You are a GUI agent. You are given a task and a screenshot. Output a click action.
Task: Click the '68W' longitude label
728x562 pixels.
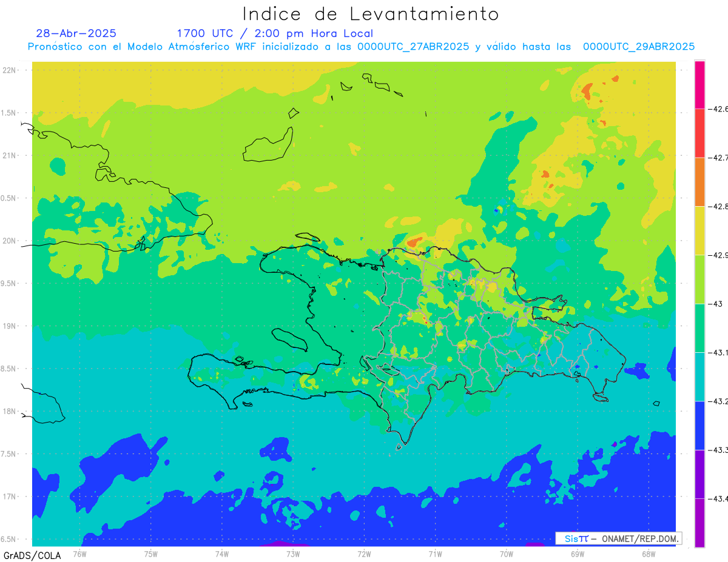(649, 554)
